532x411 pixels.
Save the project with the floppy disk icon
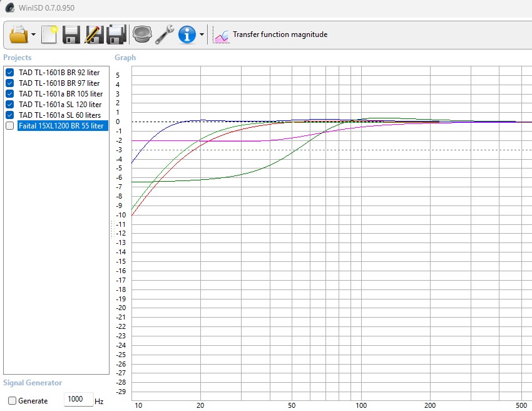point(71,34)
